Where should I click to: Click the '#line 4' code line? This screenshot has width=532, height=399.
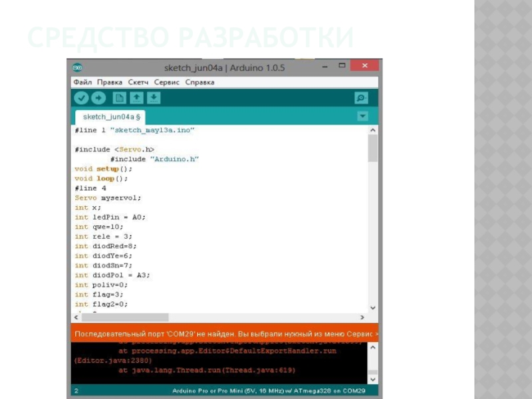tap(90, 188)
